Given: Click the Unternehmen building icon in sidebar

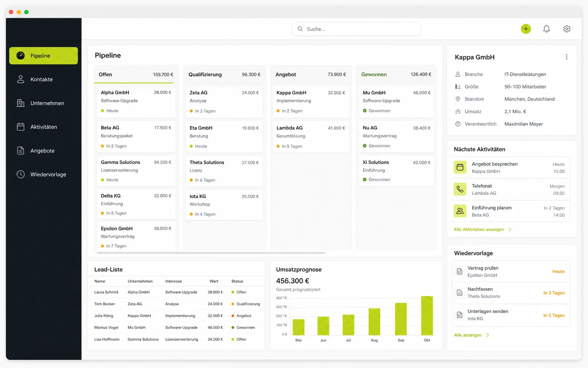Looking at the screenshot, I should tap(21, 103).
